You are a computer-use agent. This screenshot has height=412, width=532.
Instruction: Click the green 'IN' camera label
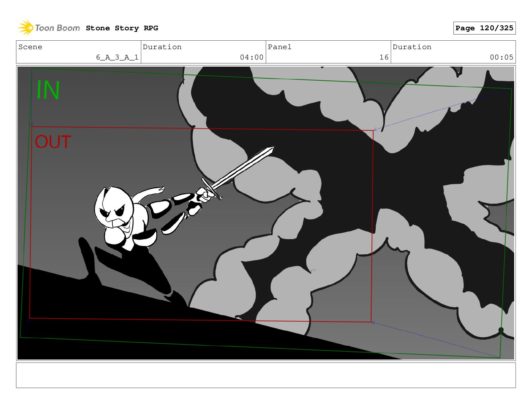tap(48, 90)
